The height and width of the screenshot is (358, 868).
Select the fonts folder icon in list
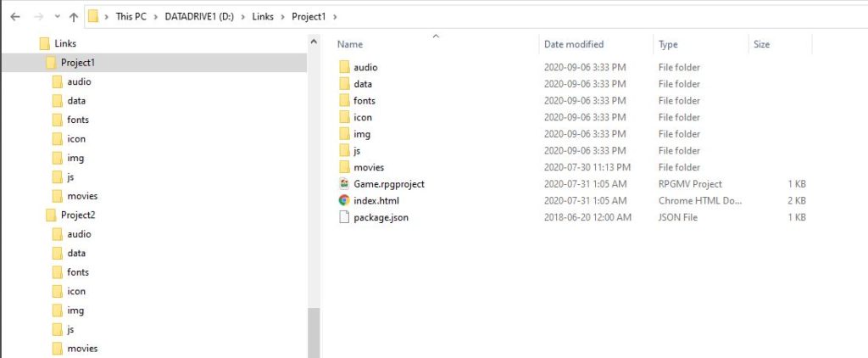[x=344, y=100]
